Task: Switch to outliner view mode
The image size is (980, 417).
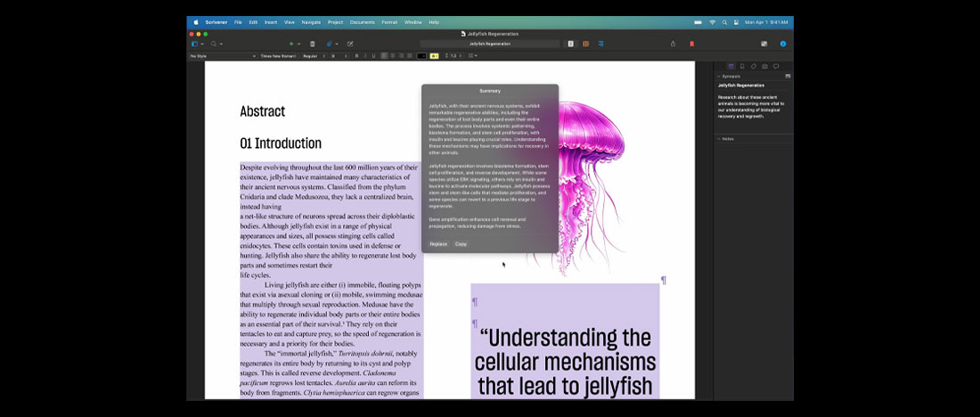Action: [600, 44]
